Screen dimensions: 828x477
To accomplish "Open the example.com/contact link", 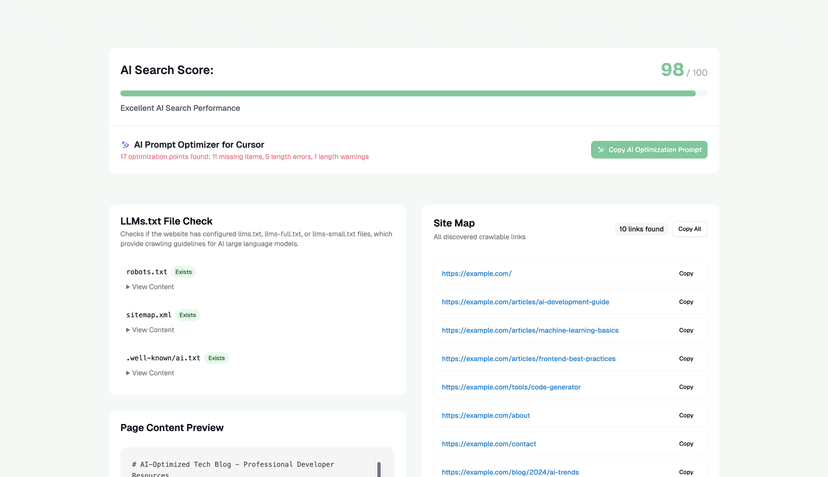I will pos(488,444).
